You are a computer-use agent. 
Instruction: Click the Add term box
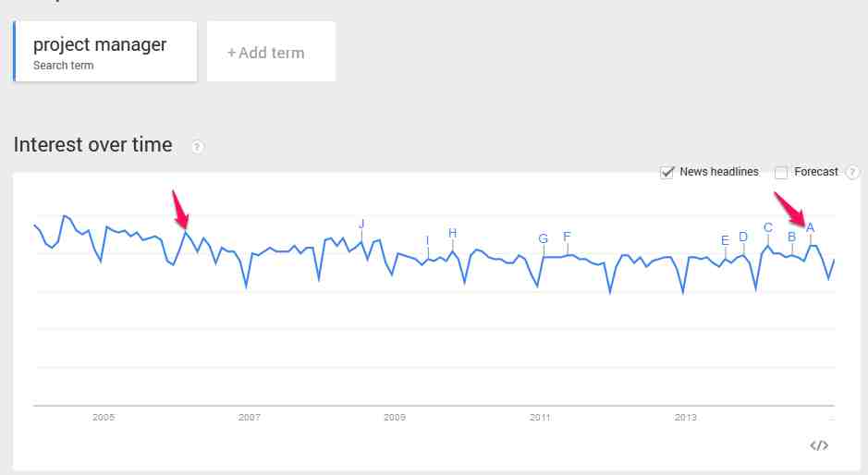click(x=271, y=53)
